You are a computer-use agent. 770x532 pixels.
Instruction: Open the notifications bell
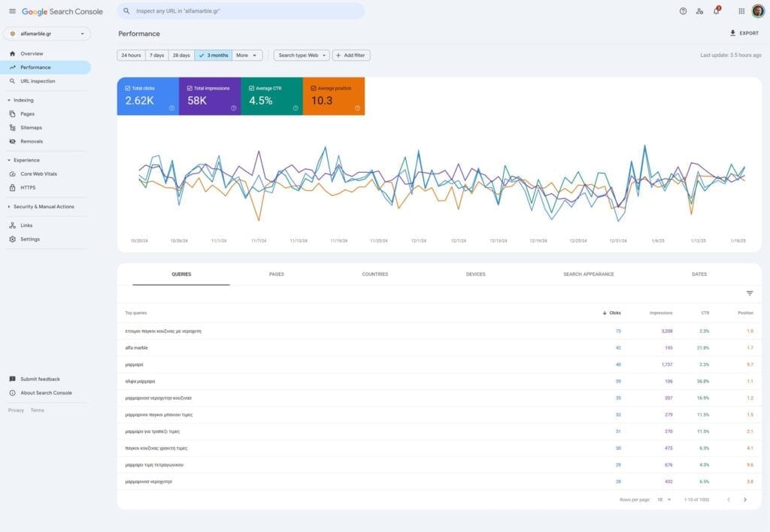click(x=717, y=11)
